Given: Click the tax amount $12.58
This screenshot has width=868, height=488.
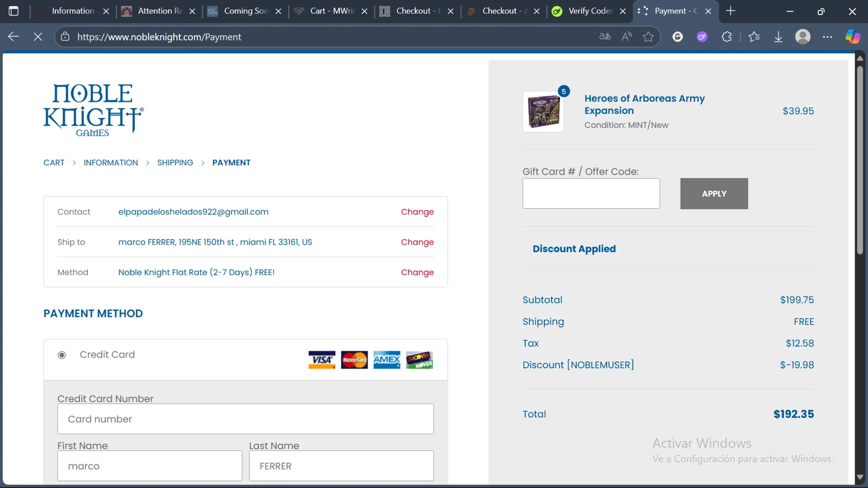Looking at the screenshot, I should [x=800, y=343].
